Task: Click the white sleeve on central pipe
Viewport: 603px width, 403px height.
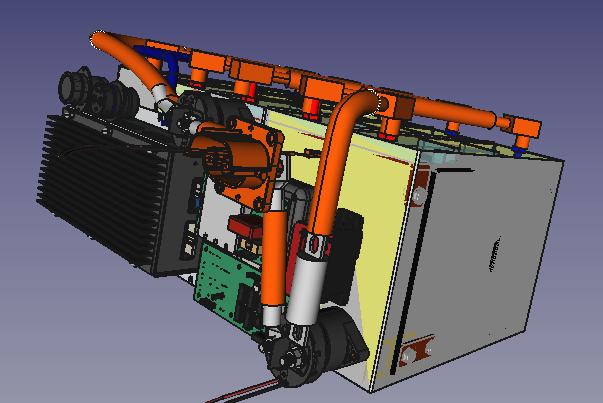Action: (312, 285)
